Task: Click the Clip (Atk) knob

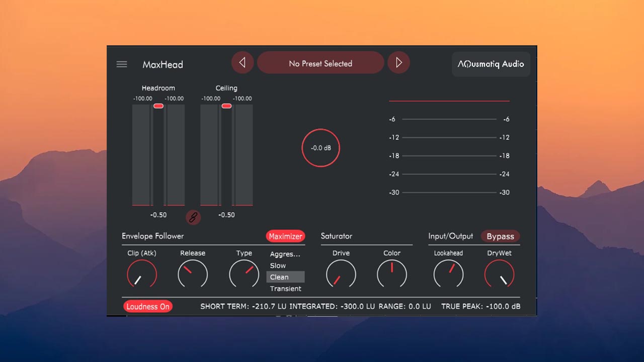Action: pos(141,274)
